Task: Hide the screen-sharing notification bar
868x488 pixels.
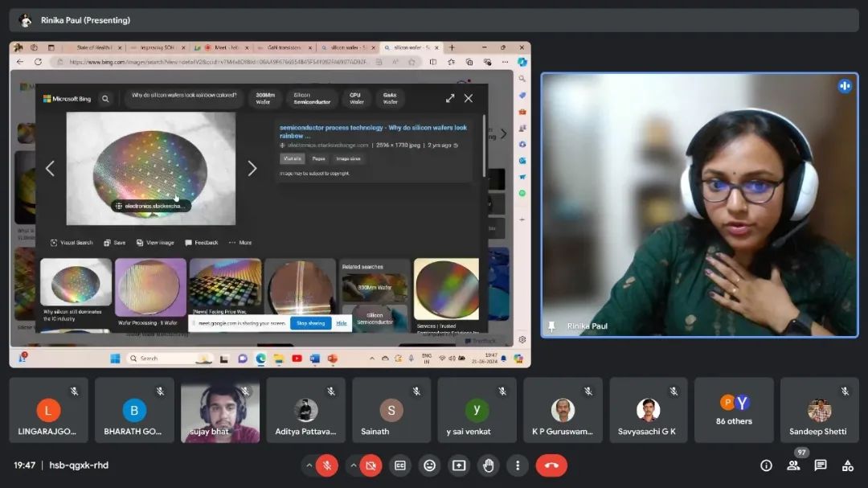Action: pos(342,323)
